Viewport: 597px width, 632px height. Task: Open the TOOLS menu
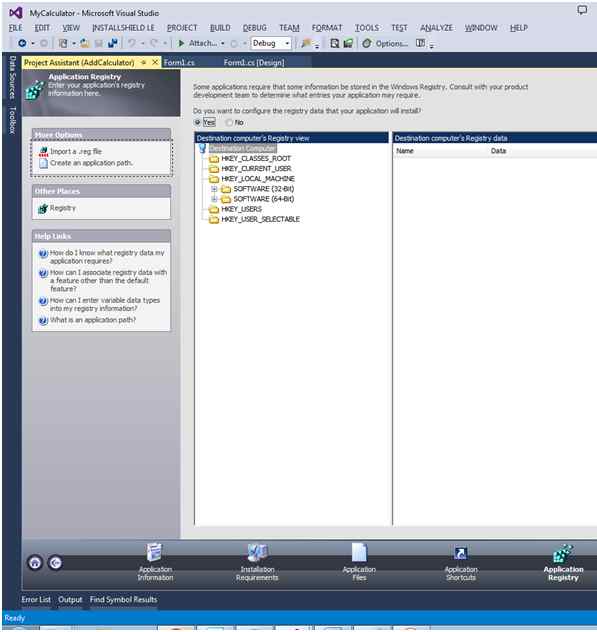click(367, 28)
